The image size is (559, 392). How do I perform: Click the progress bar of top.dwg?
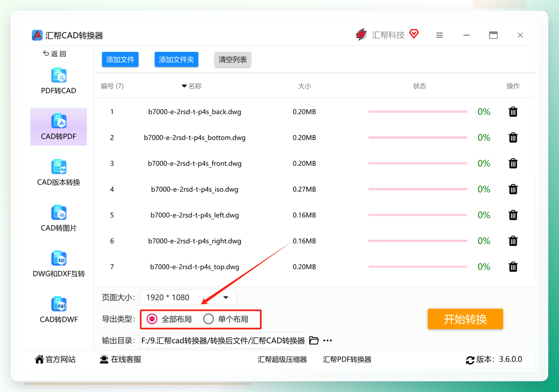pyautogui.click(x=418, y=267)
